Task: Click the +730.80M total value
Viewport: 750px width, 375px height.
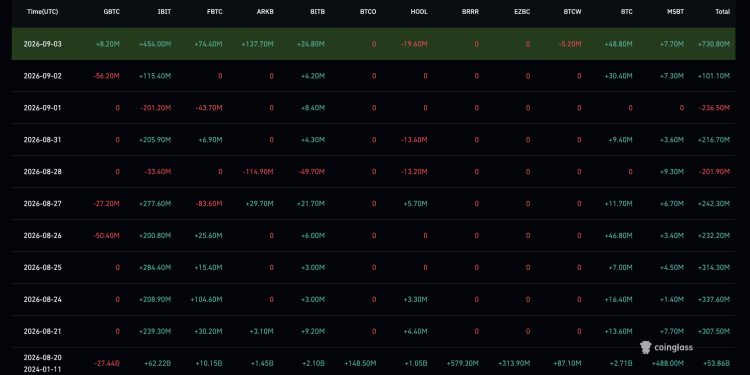Action: [x=714, y=44]
